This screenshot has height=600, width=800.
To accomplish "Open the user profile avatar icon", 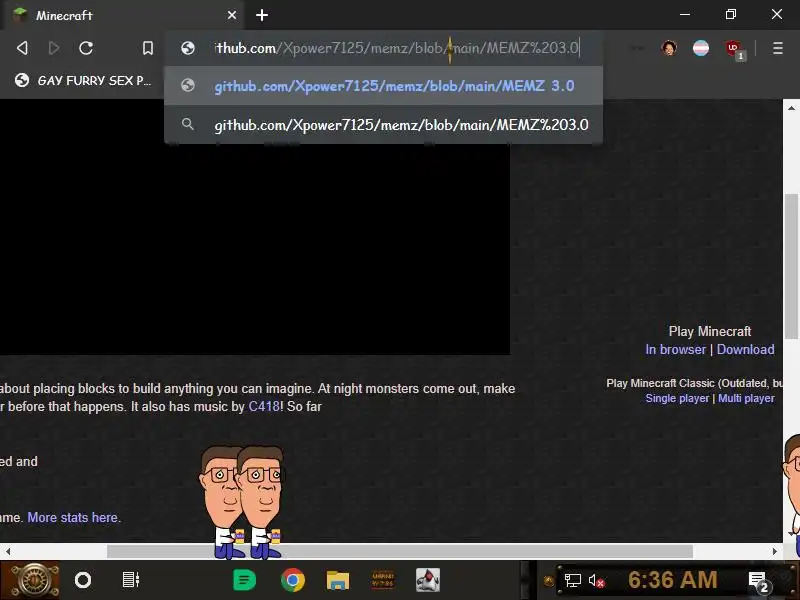I will tap(669, 48).
